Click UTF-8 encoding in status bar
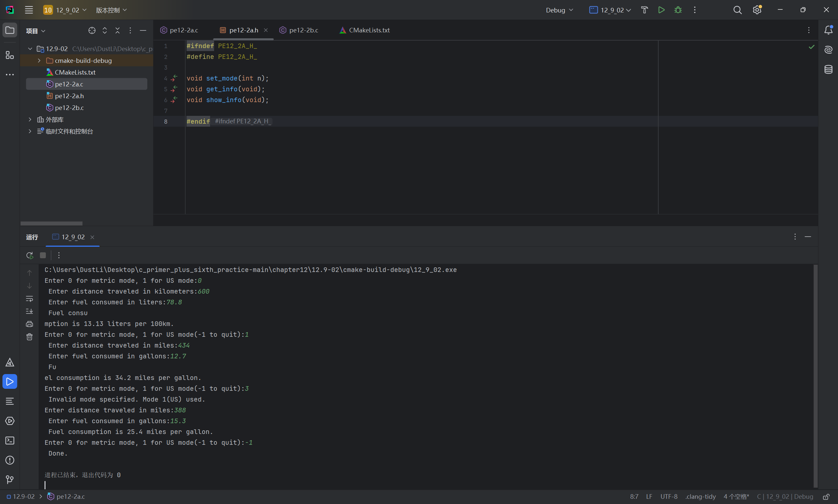Viewport: 838px width, 504px height. coord(668,496)
